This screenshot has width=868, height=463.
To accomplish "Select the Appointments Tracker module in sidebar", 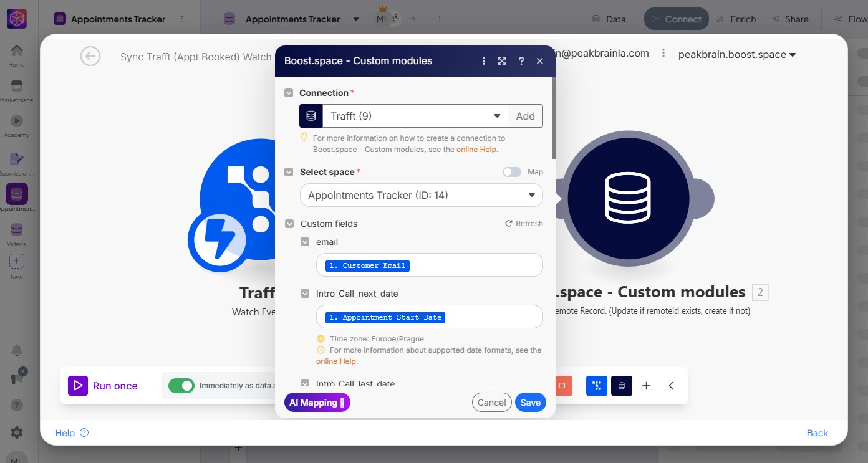I will pos(17,198).
